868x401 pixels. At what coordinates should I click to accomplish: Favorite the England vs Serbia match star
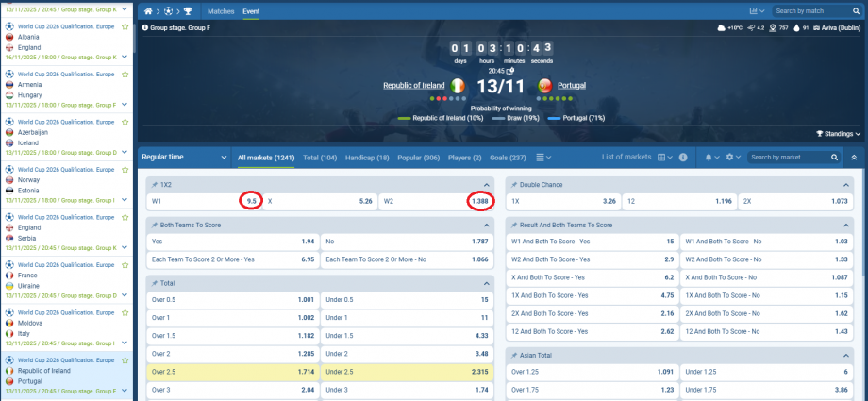tap(125, 217)
